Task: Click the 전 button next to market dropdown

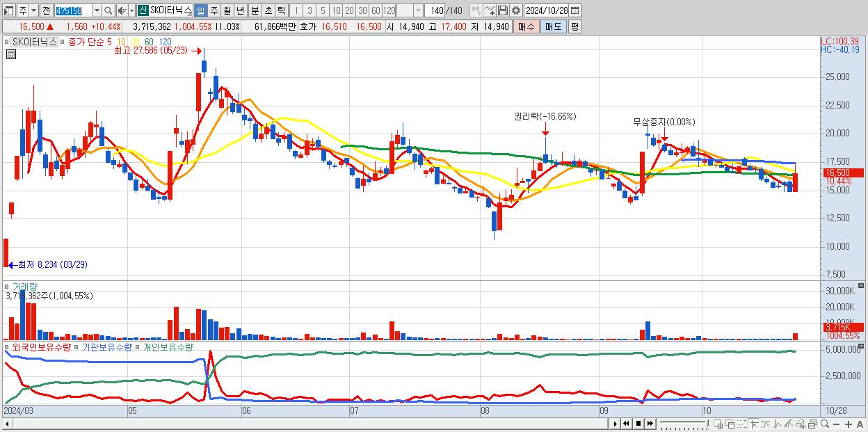Action: click(46, 10)
